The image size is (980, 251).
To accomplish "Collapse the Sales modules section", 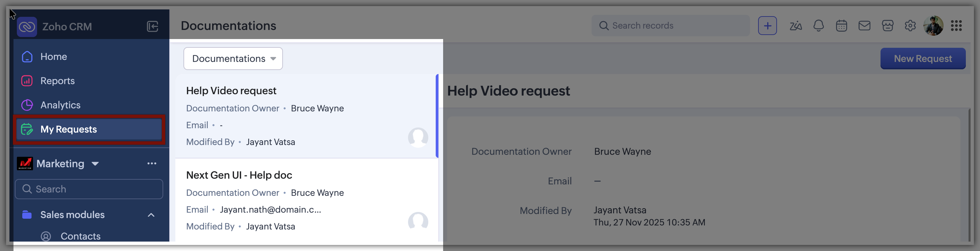I will (151, 215).
